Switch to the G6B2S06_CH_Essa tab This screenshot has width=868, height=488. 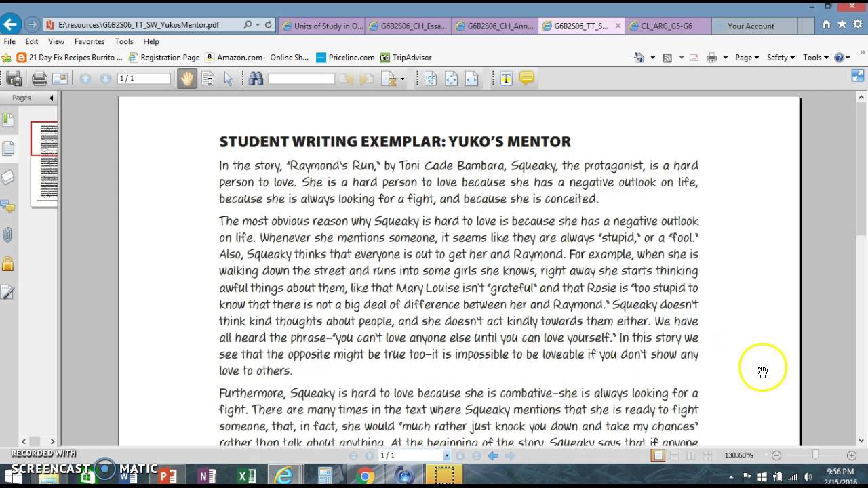tap(408, 26)
